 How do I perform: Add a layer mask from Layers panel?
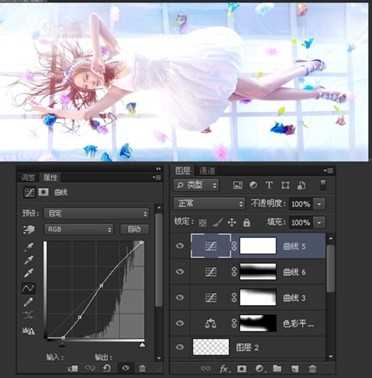pos(241,368)
